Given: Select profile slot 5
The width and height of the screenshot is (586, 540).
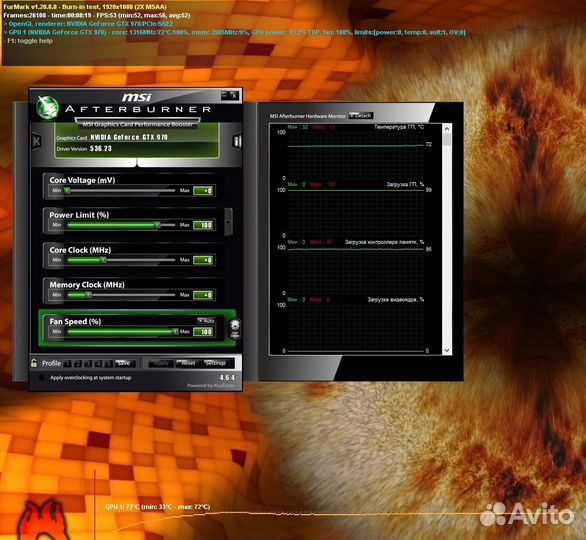Looking at the screenshot, I should [108, 363].
